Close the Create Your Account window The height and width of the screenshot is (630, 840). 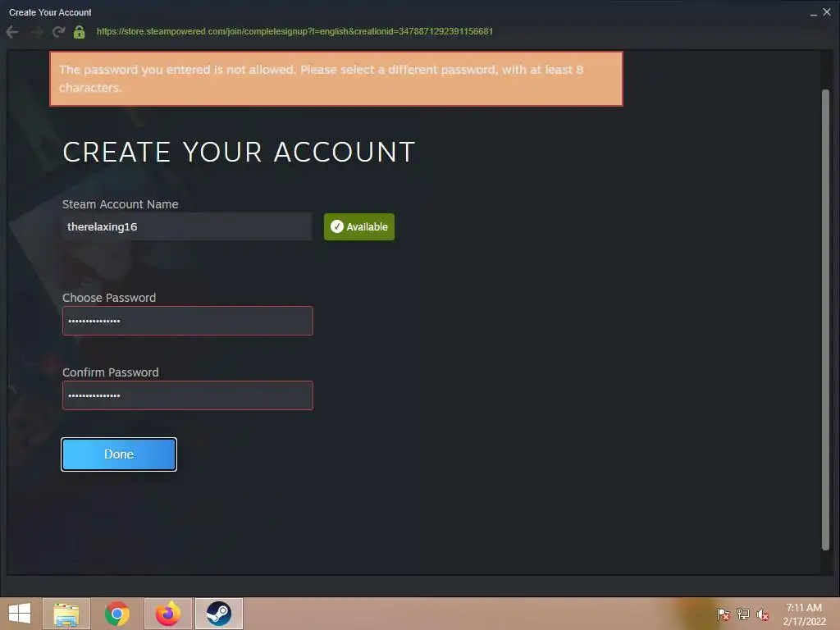point(827,11)
